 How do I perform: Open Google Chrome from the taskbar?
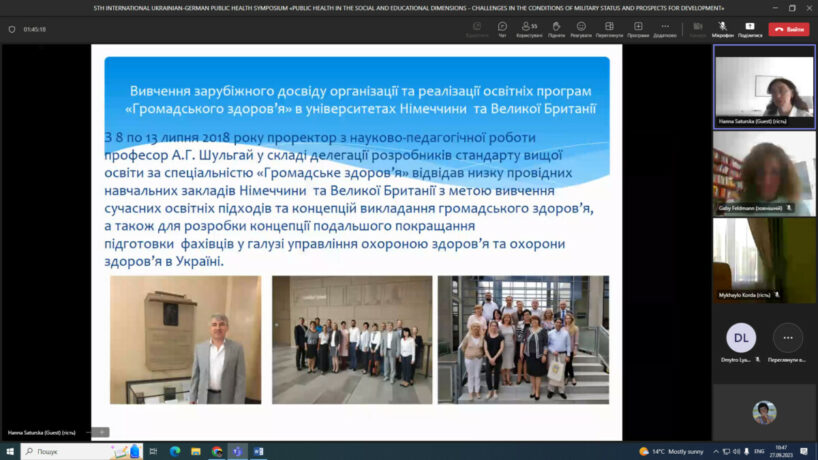[217, 451]
